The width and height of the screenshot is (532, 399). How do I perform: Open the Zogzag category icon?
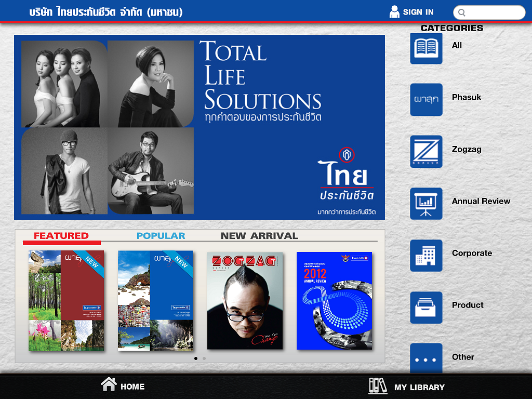tap(426, 152)
